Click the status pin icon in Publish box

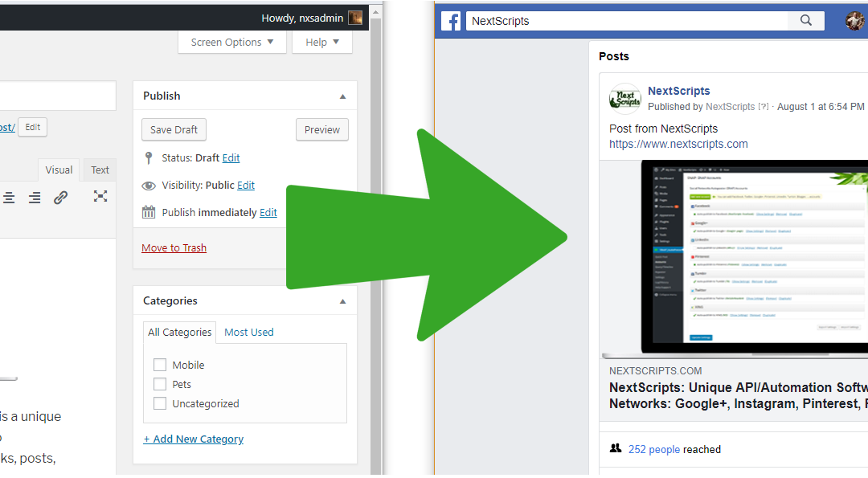(x=149, y=157)
